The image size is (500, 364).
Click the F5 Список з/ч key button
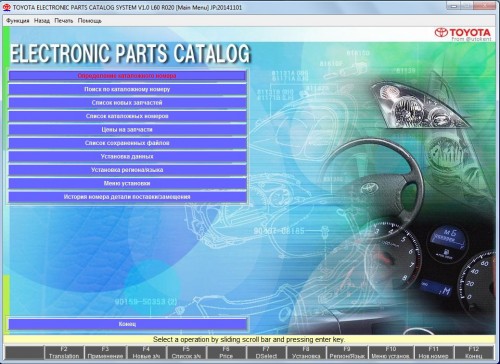(186, 353)
